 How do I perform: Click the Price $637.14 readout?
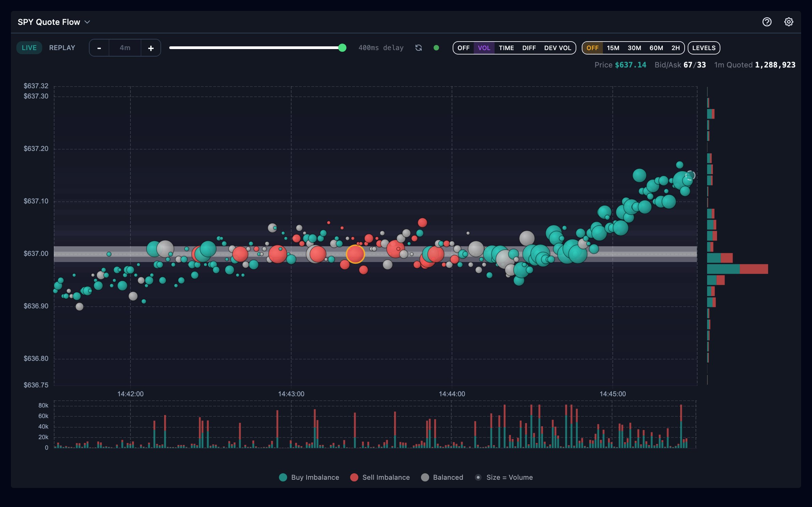tap(620, 65)
